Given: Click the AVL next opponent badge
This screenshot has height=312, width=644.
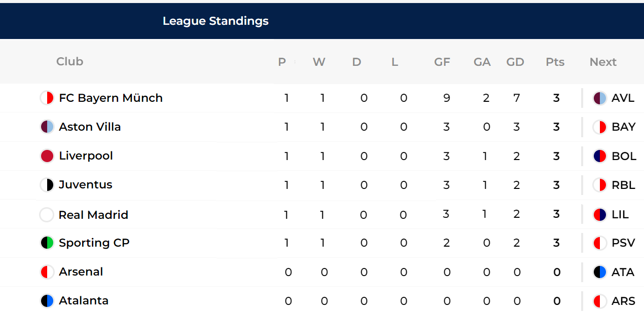Looking at the screenshot, I should 600,98.
